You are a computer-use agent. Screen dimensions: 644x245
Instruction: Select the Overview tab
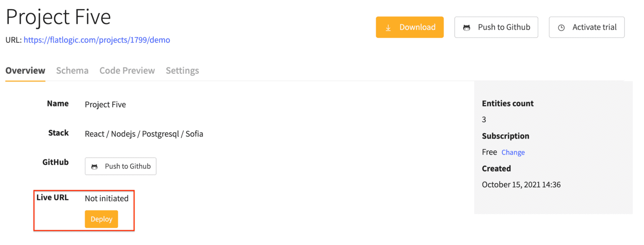(25, 70)
